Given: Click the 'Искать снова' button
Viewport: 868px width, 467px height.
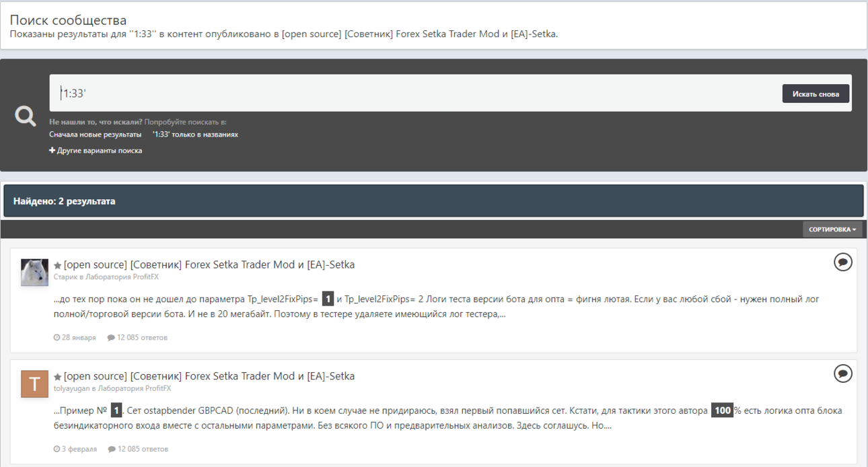Looking at the screenshot, I should [816, 94].
